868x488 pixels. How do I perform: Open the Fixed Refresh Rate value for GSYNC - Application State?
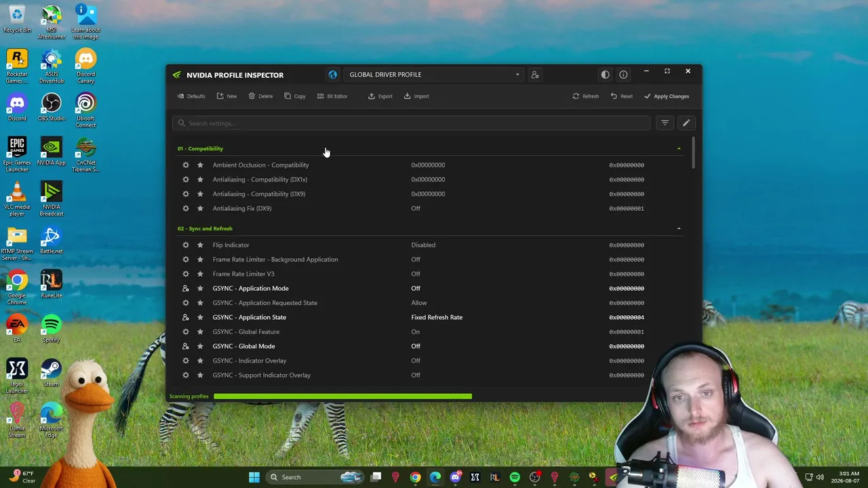click(437, 317)
